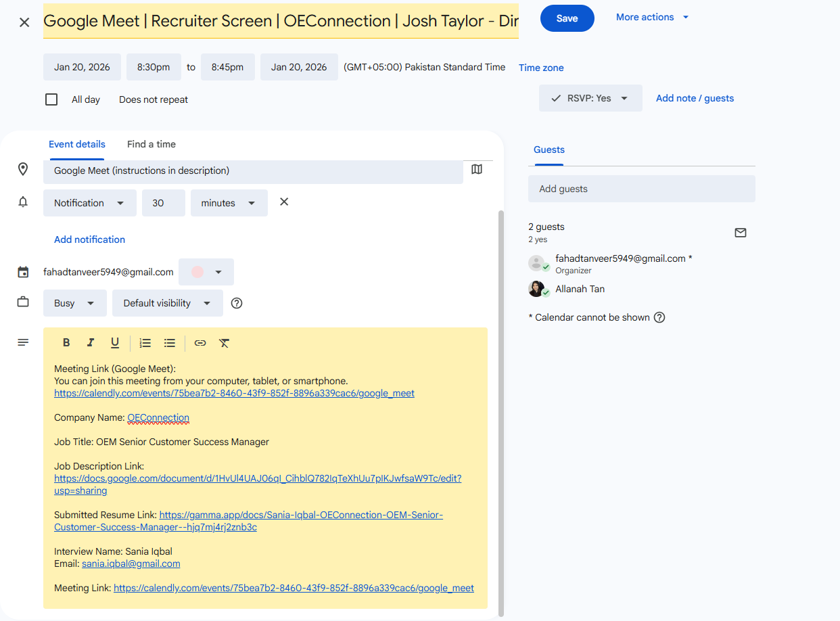Click the Interview Name: Sania Iqbal text
The width and height of the screenshot is (840, 621).
pyautogui.click(x=114, y=551)
